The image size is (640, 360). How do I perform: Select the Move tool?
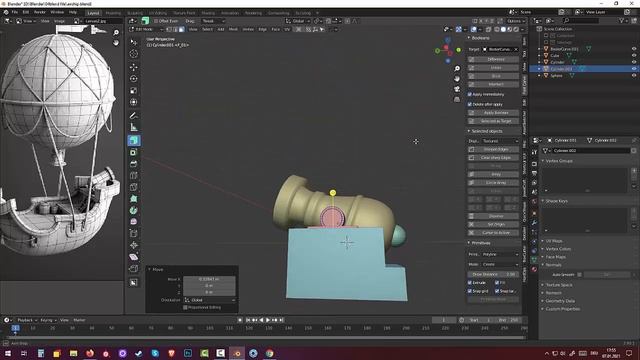133,67
